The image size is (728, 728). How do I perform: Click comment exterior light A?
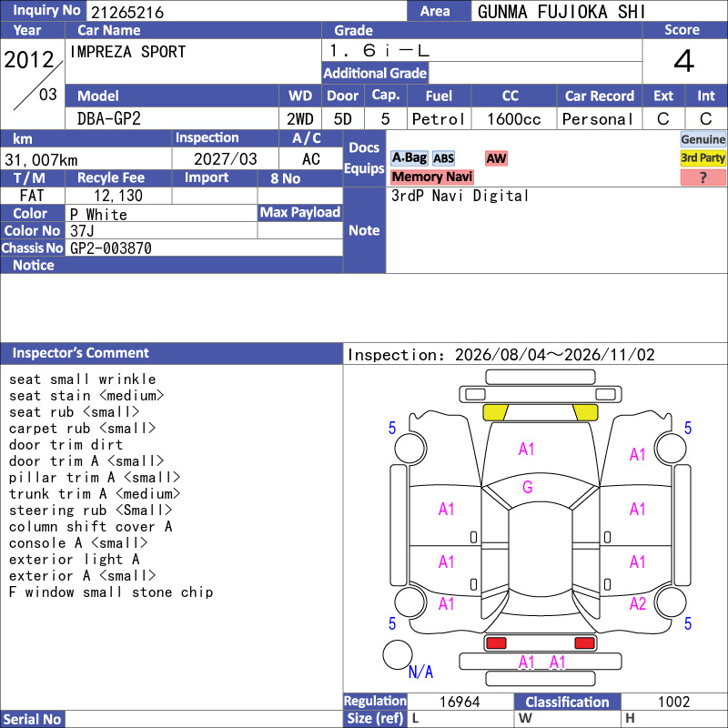(x=75, y=560)
